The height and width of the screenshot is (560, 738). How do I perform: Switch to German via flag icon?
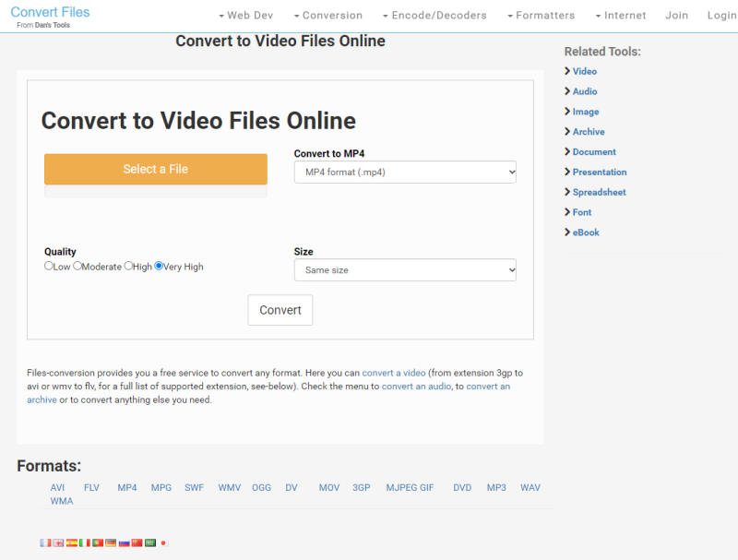click(x=111, y=542)
